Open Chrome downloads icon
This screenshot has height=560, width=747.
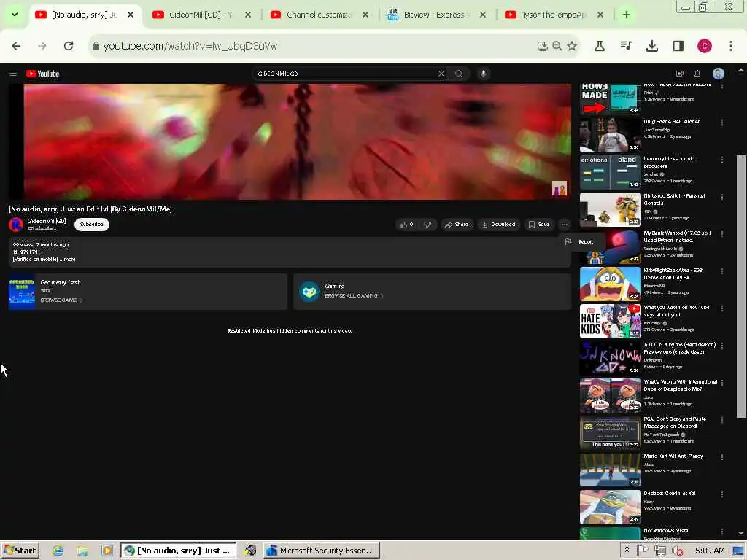pos(652,46)
